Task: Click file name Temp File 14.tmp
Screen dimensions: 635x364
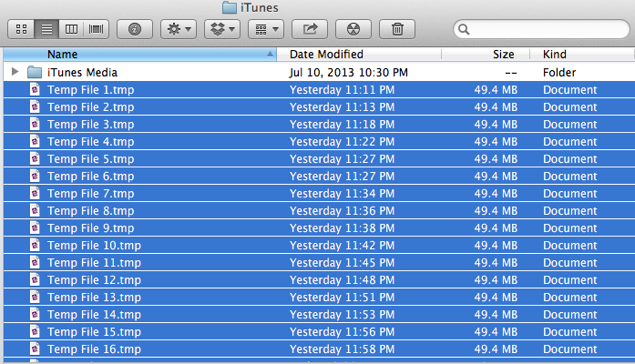Action: click(95, 315)
